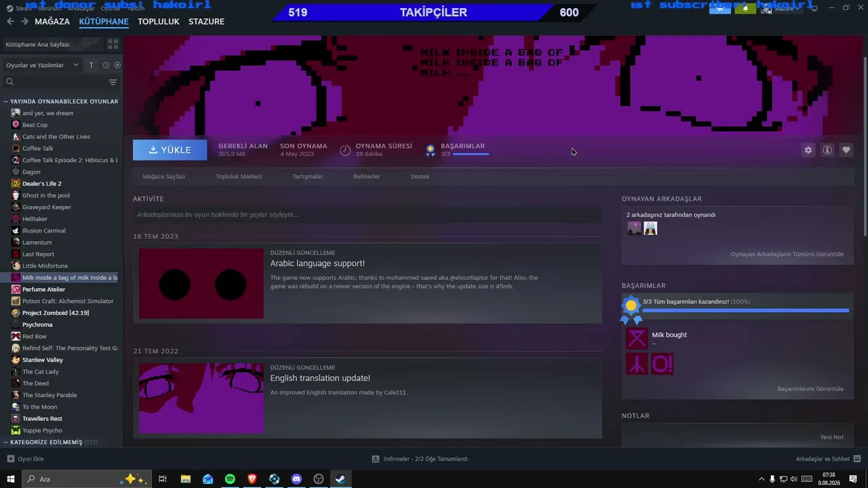Open İndirmeler downloads status at bottom
The width and height of the screenshot is (868, 488).
(420, 459)
